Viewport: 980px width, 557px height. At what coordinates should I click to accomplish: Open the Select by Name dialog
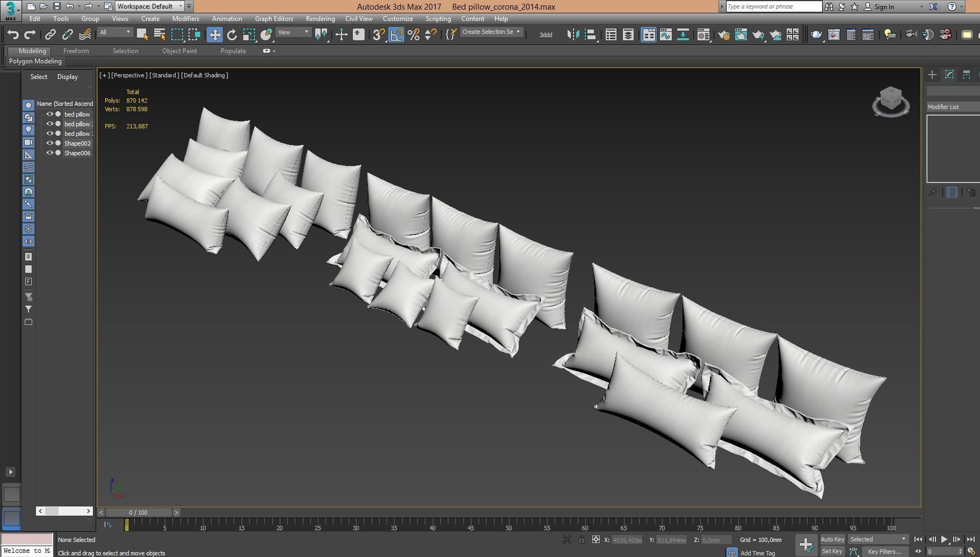[x=159, y=35]
